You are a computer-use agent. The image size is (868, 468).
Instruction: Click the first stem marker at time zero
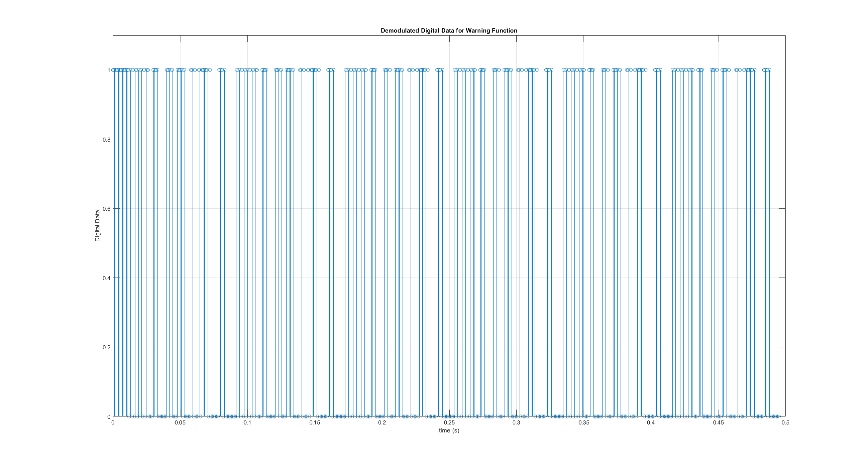tap(113, 70)
